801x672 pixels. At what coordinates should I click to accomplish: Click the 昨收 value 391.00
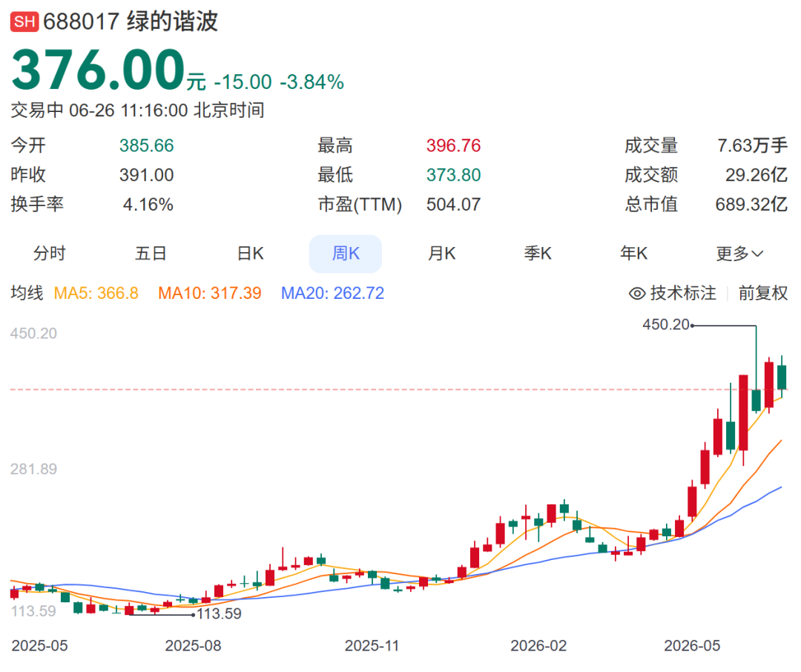pos(147,175)
